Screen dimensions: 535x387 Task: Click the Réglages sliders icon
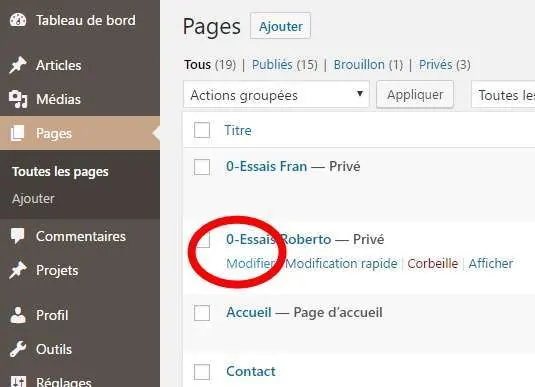[18, 381]
